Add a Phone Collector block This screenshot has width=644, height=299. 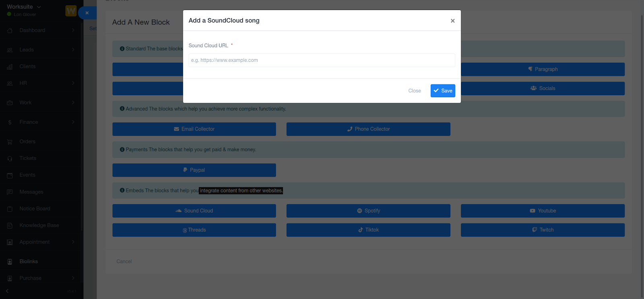point(368,129)
